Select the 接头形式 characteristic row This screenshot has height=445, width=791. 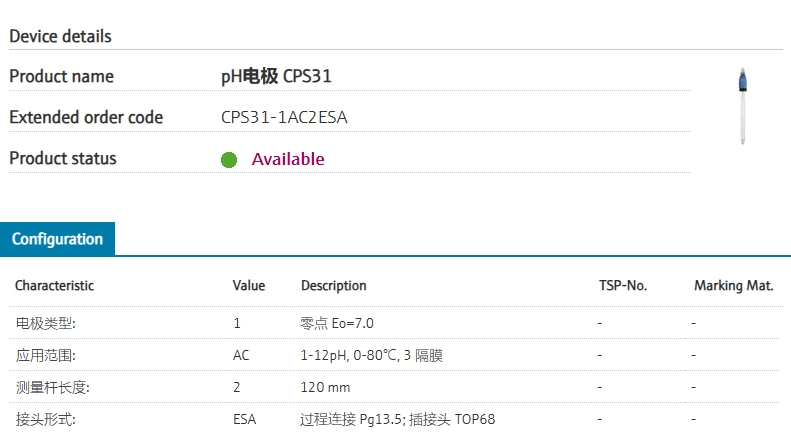[45, 419]
